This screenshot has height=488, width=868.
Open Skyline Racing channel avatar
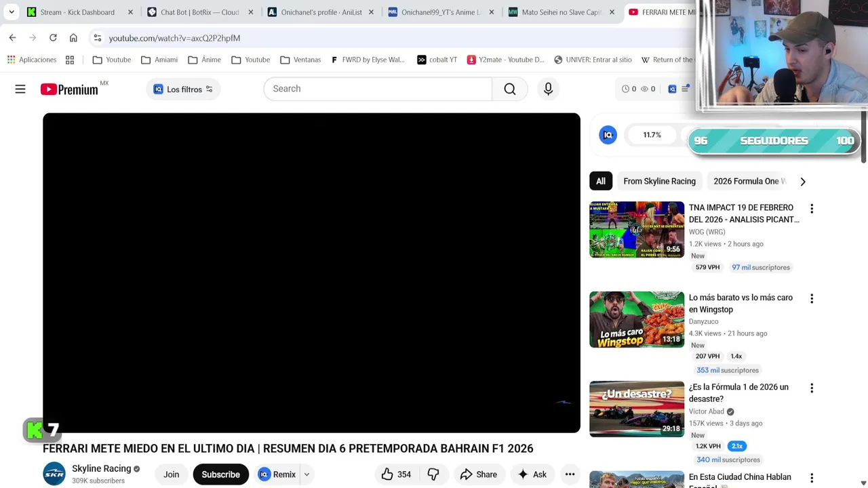54,474
